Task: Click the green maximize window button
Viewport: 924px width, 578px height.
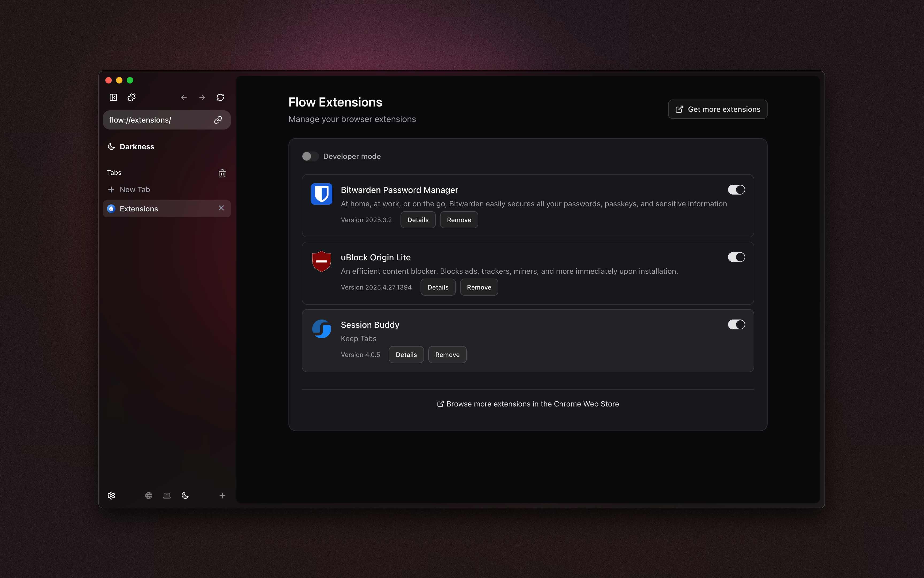Action: pyautogui.click(x=130, y=80)
